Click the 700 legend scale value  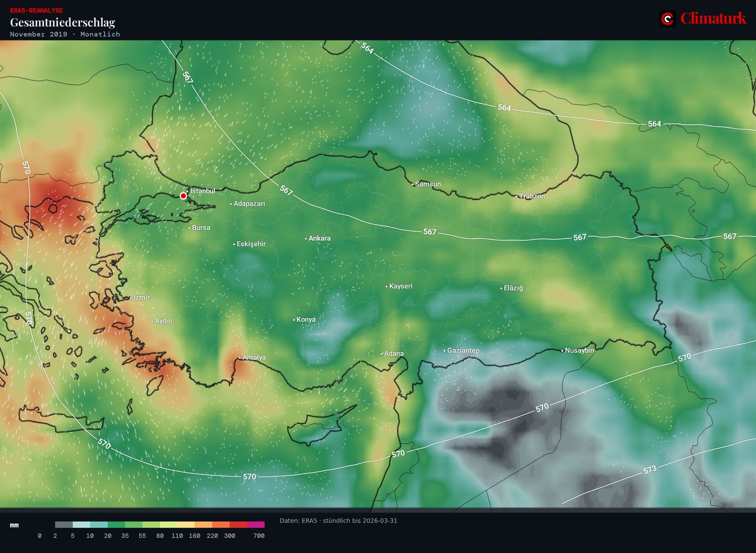[259, 536]
